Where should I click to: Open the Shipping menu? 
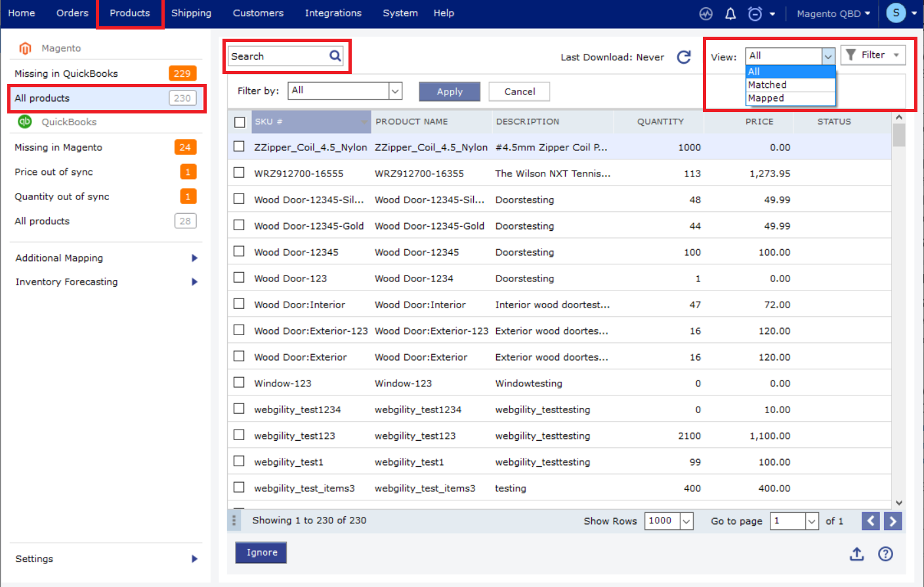coord(191,13)
